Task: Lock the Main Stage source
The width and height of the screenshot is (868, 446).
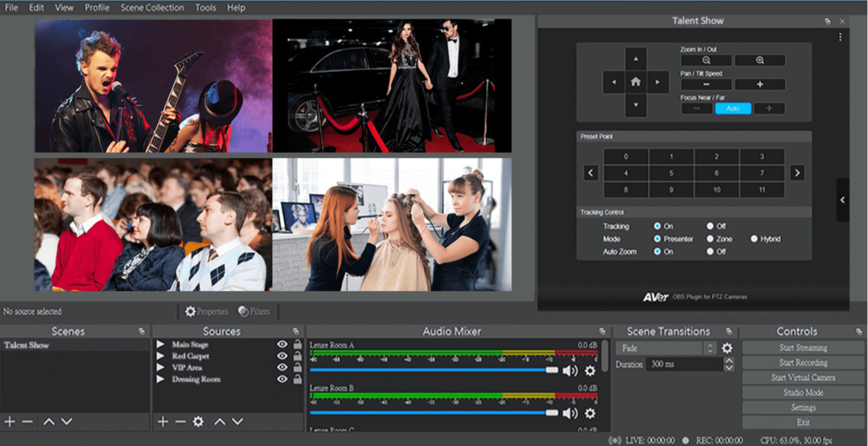Action: coord(297,344)
